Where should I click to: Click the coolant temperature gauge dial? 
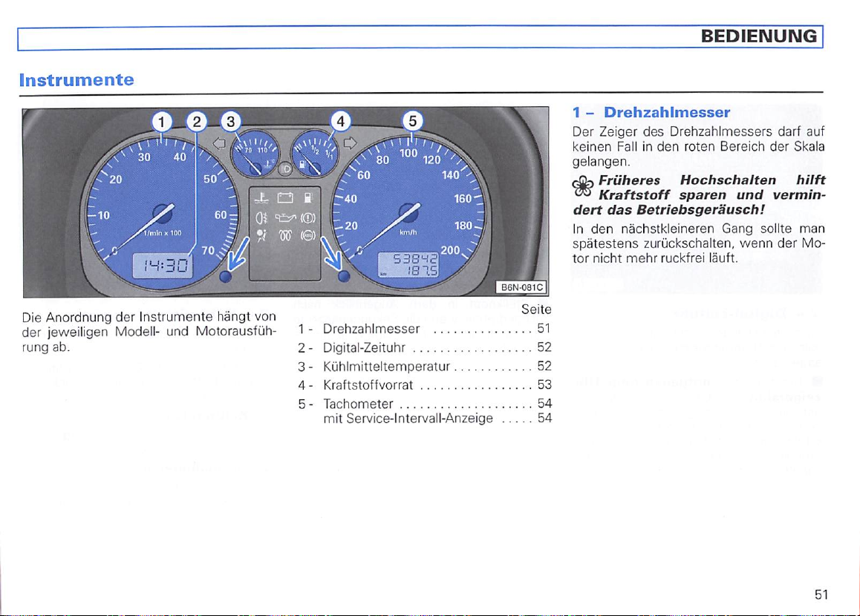(x=255, y=154)
